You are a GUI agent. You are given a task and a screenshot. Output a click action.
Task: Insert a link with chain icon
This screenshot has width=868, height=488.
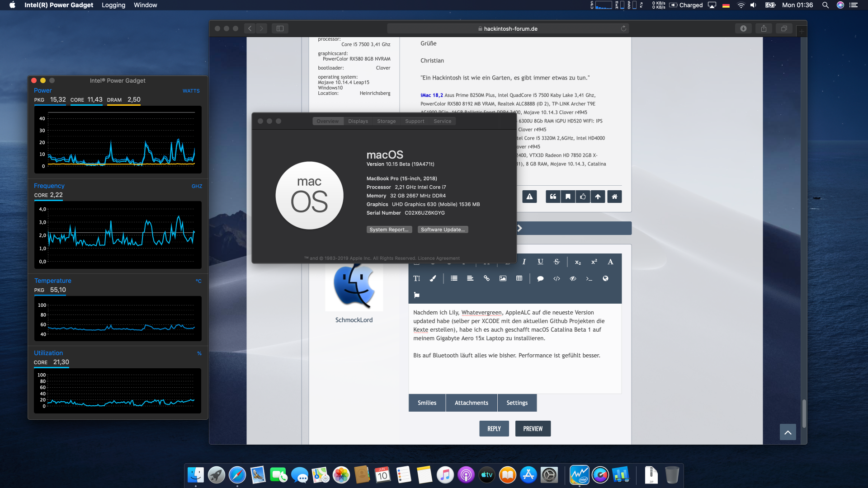pos(486,278)
